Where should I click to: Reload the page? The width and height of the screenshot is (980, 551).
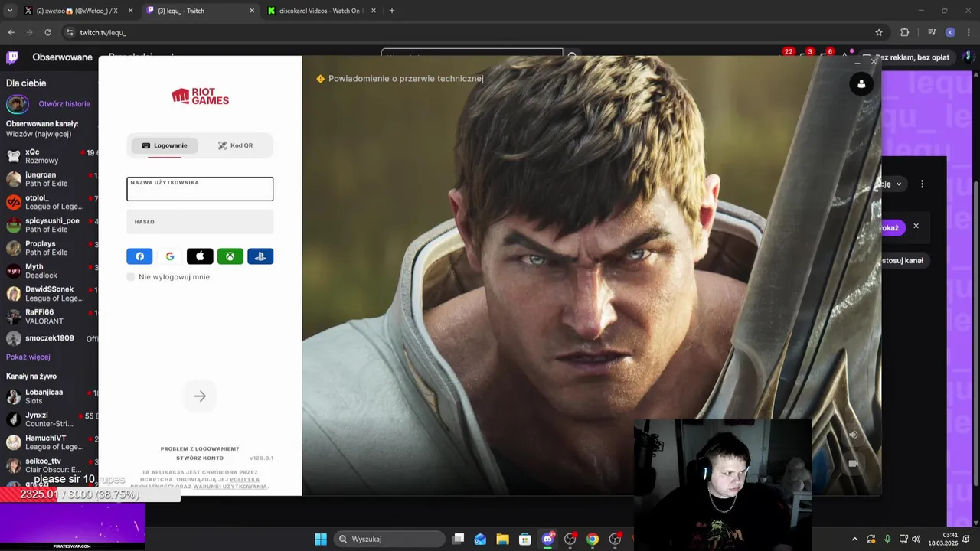[x=47, y=32]
